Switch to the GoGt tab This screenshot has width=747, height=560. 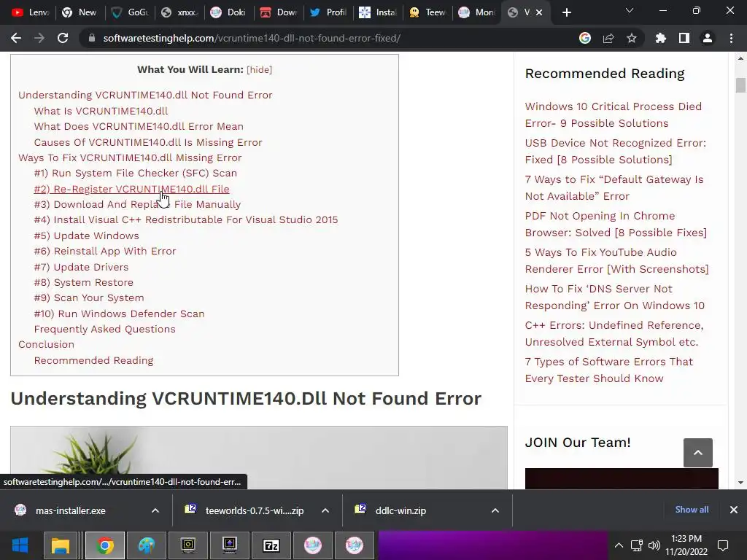pos(130,12)
